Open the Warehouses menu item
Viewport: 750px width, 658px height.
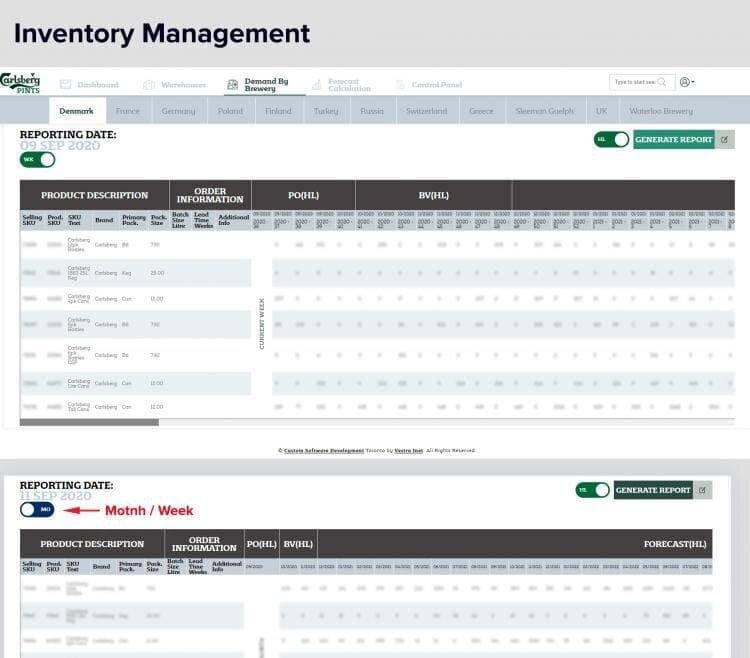tap(183, 85)
